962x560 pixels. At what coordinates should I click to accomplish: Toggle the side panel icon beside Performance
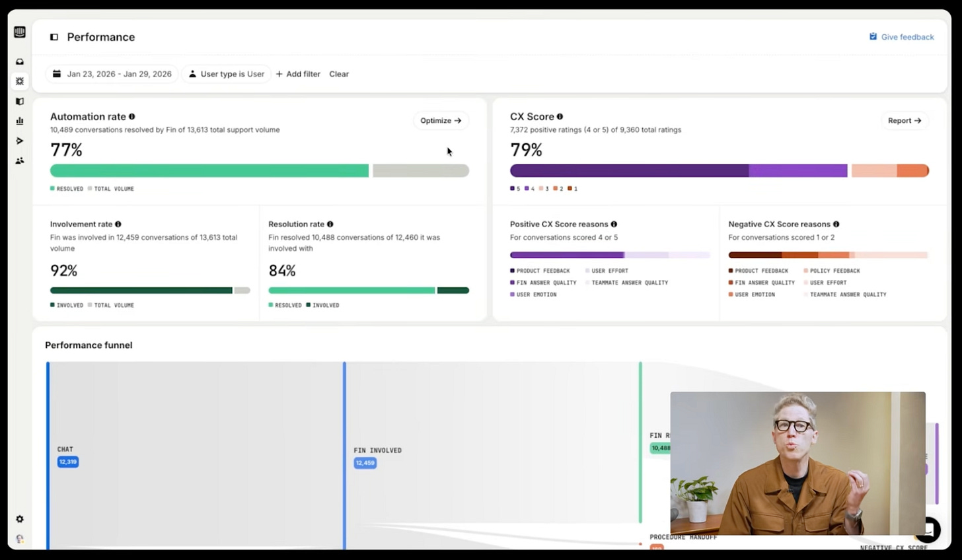click(54, 37)
